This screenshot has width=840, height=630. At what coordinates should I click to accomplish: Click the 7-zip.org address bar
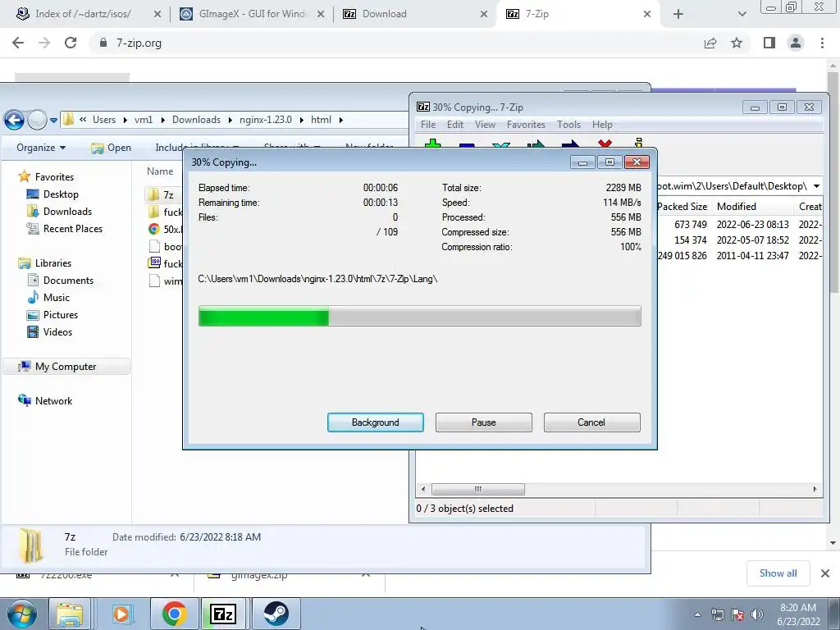tap(396, 43)
